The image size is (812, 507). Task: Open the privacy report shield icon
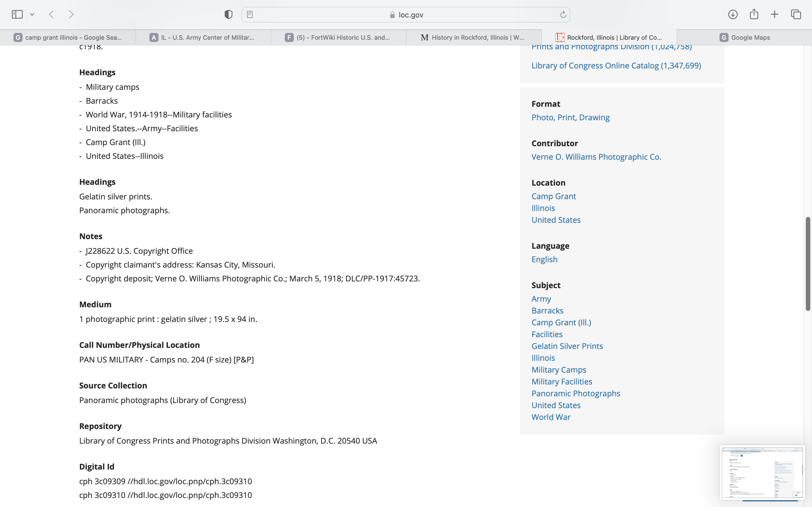(x=228, y=14)
